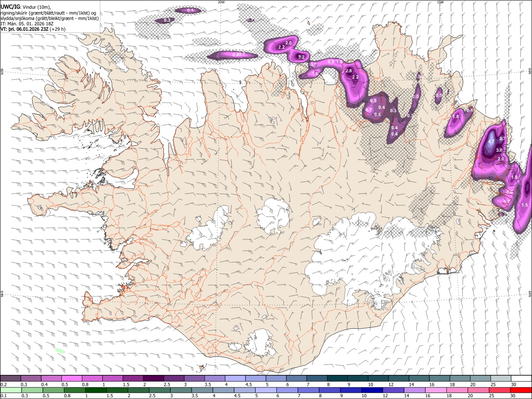This screenshot has width=532, height=399.
Task: Click the 20W longitude label
Action: tap(221, 2)
